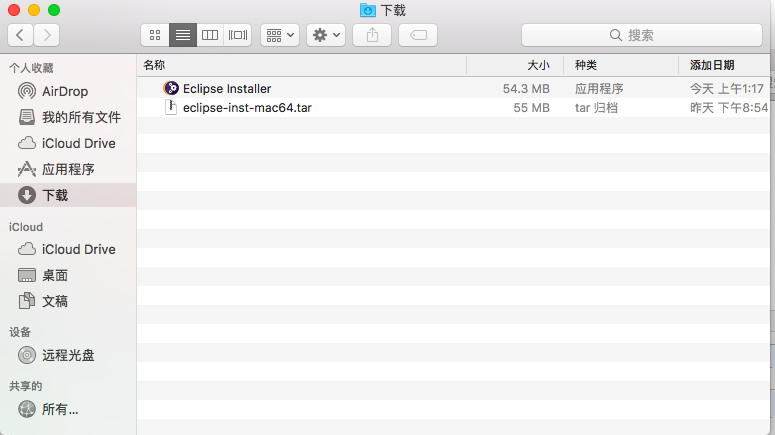Click the 共享的 section header
The width and height of the screenshot is (775, 435).
point(25,386)
